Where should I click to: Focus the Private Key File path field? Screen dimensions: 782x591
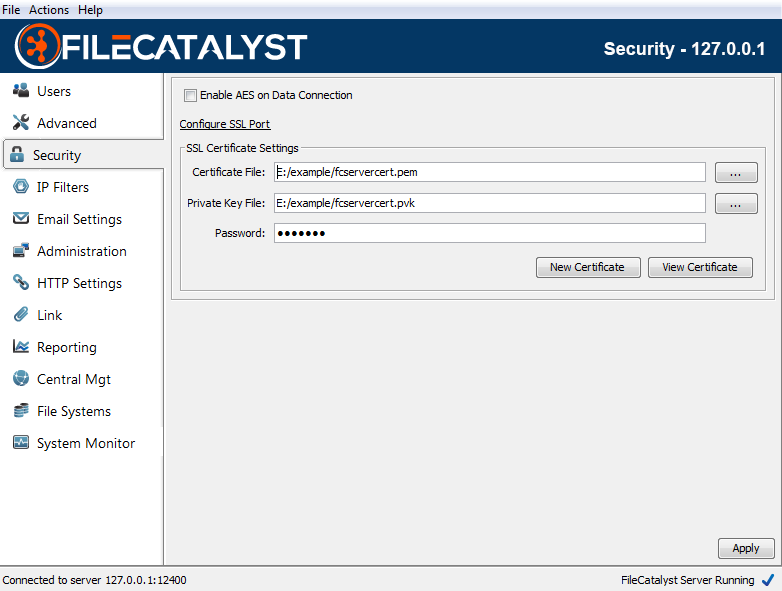[x=490, y=203]
